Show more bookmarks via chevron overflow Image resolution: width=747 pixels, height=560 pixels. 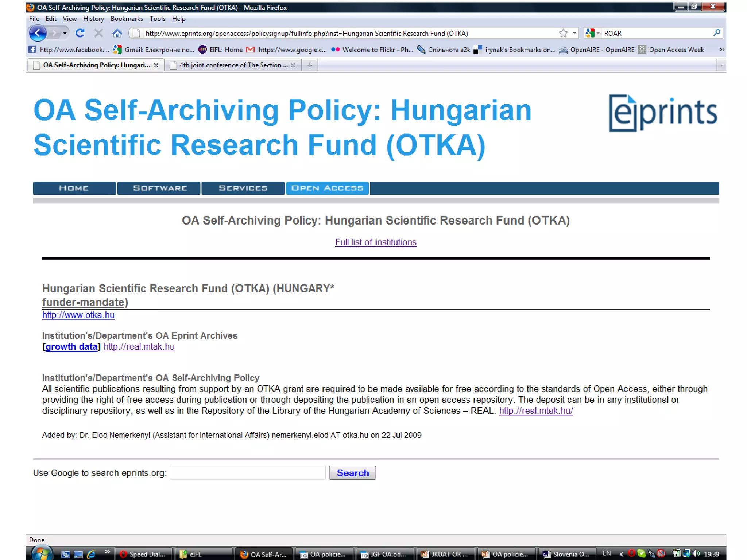pyautogui.click(x=722, y=50)
